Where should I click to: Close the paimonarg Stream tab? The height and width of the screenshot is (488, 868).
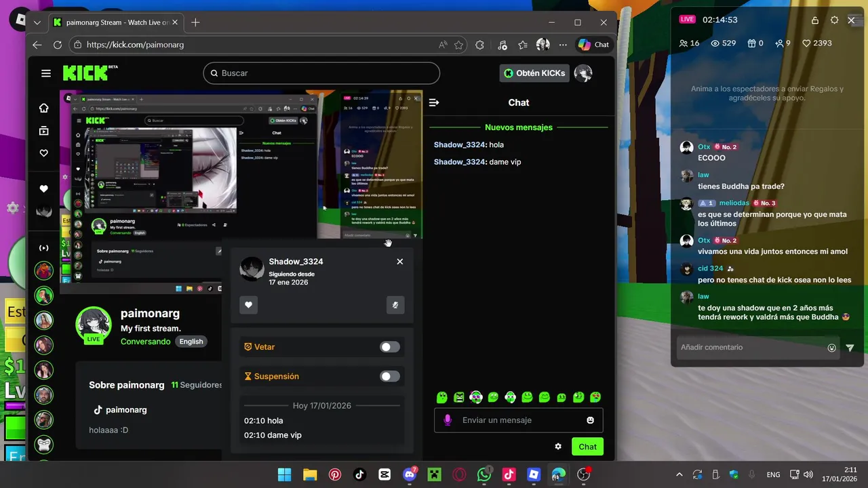tap(174, 22)
